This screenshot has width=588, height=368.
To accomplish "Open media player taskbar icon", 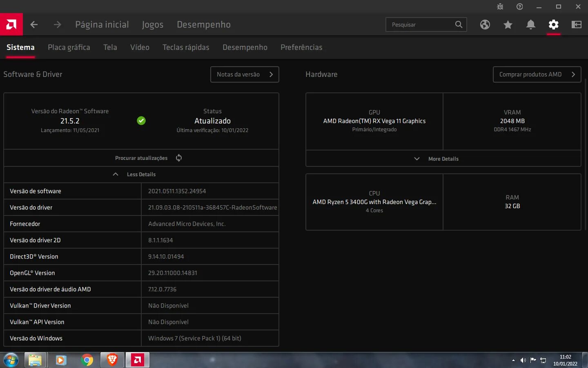I will [61, 360].
